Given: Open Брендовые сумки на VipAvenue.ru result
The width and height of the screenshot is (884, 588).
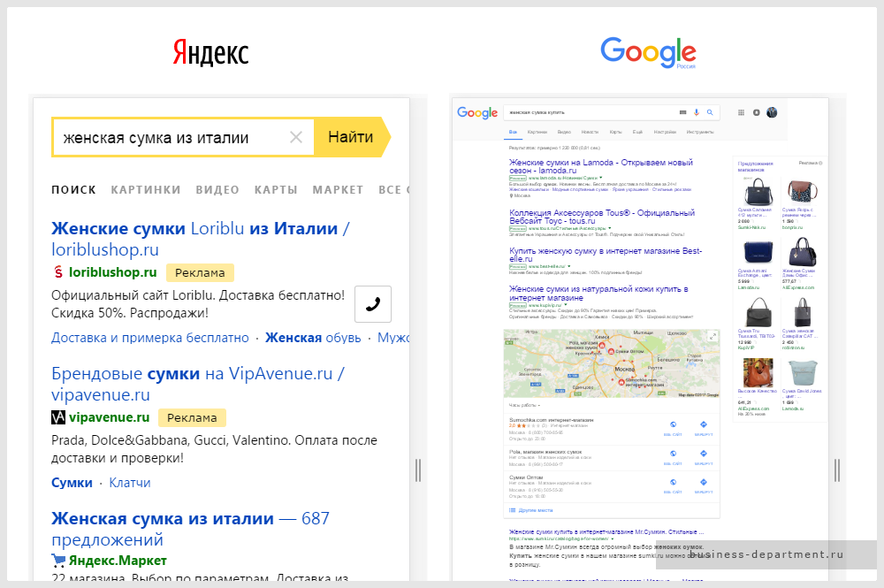Looking at the screenshot, I should point(198,384).
